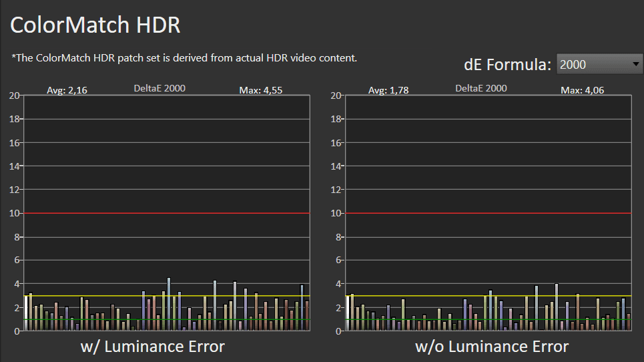This screenshot has height=362, width=644.
Task: Click the green threshold line in right chart
Action: click(x=489, y=319)
